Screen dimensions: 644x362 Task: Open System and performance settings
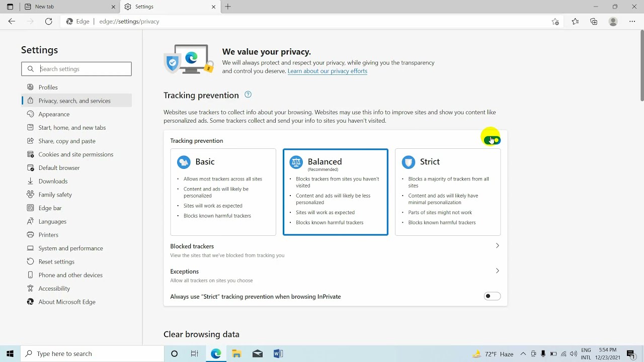(76, 248)
